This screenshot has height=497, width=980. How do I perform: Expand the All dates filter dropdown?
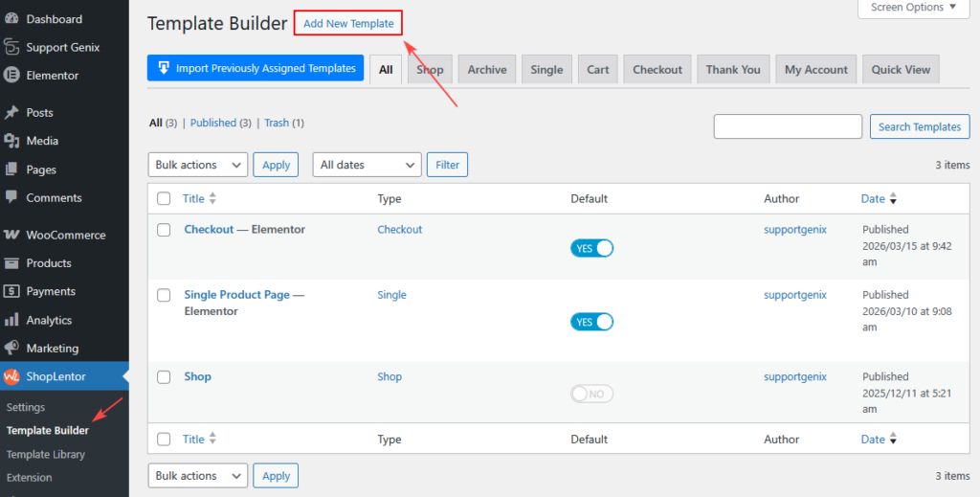coord(367,165)
